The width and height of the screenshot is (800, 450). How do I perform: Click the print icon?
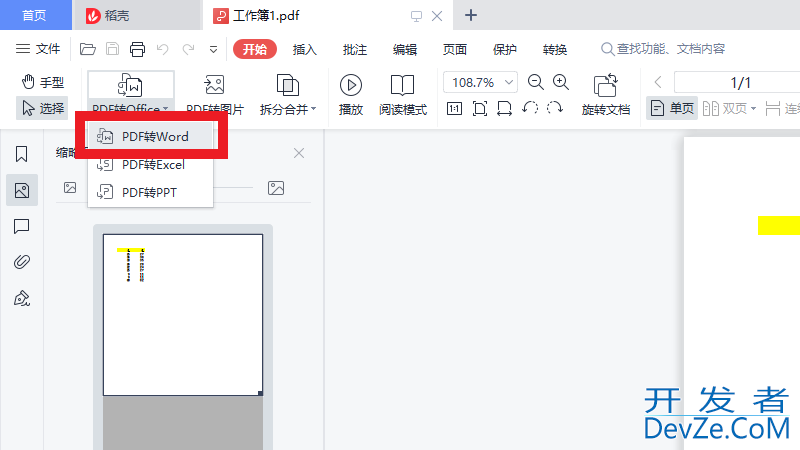point(137,49)
